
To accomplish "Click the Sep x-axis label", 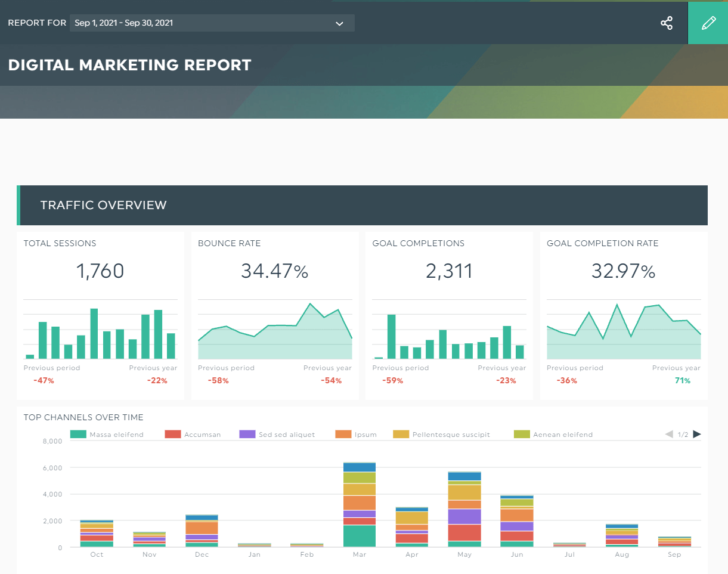I will (674, 554).
